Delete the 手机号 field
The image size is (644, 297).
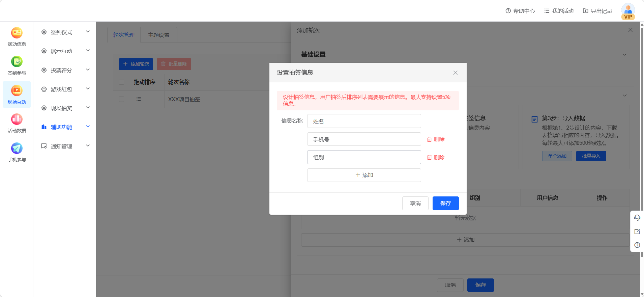(x=436, y=139)
